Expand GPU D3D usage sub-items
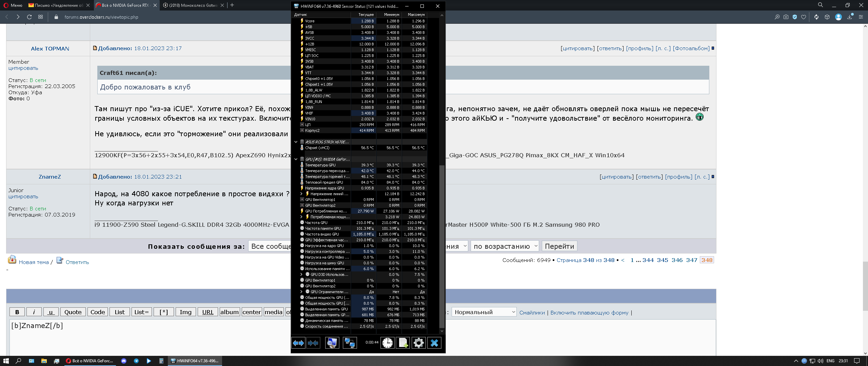This screenshot has width=868, height=366. point(301,274)
